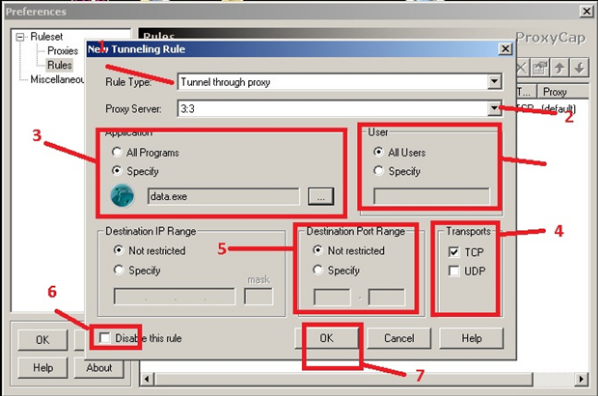Image resolution: width=598 pixels, height=396 pixels.
Task: Select Proxies in the Ruleset tree
Action: pos(63,51)
